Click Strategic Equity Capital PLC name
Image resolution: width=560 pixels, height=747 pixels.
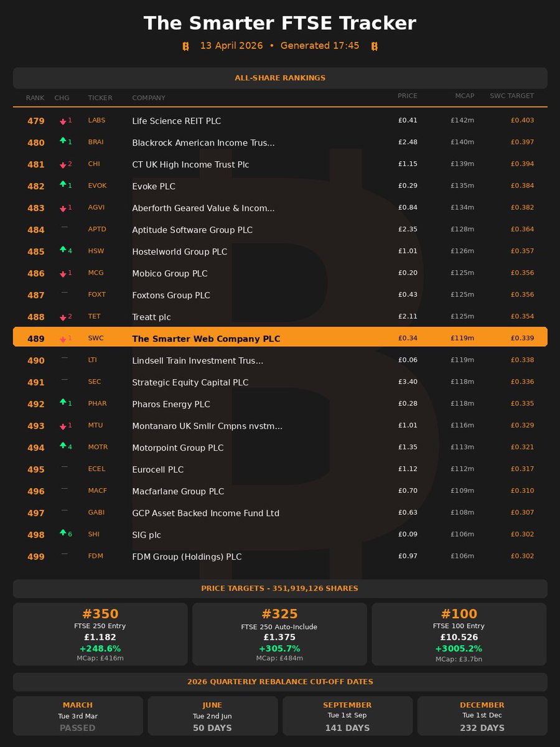click(190, 383)
